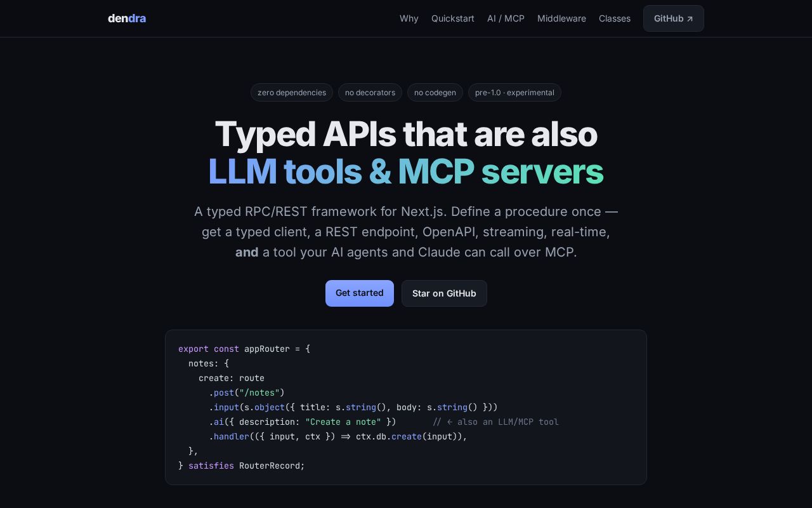Click the code line starting with '.input(s.object'
Screen dimensions: 812x508
(x=353, y=408)
